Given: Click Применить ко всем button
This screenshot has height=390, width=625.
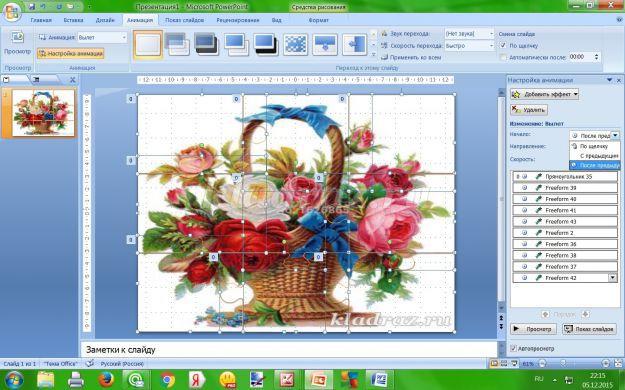Looking at the screenshot, I should [411, 57].
